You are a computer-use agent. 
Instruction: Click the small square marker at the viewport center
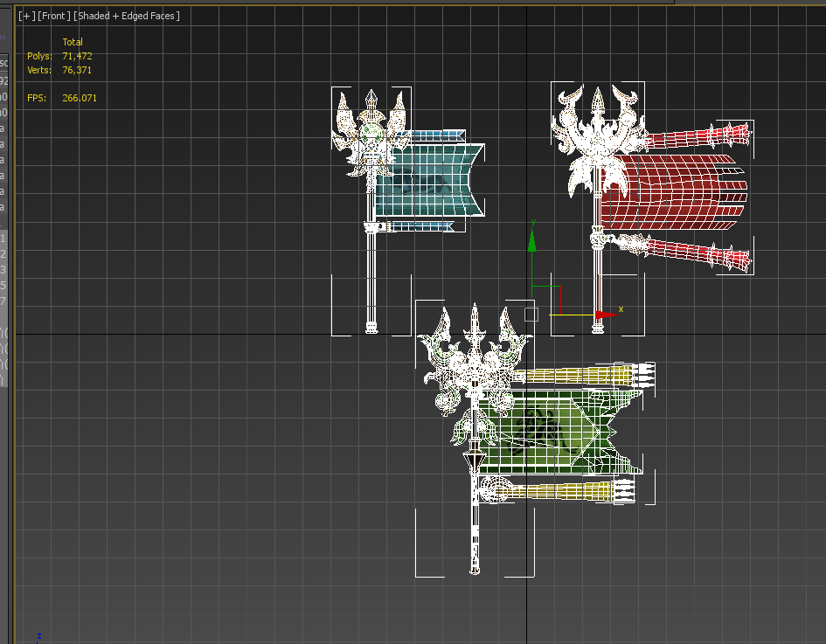[531, 315]
